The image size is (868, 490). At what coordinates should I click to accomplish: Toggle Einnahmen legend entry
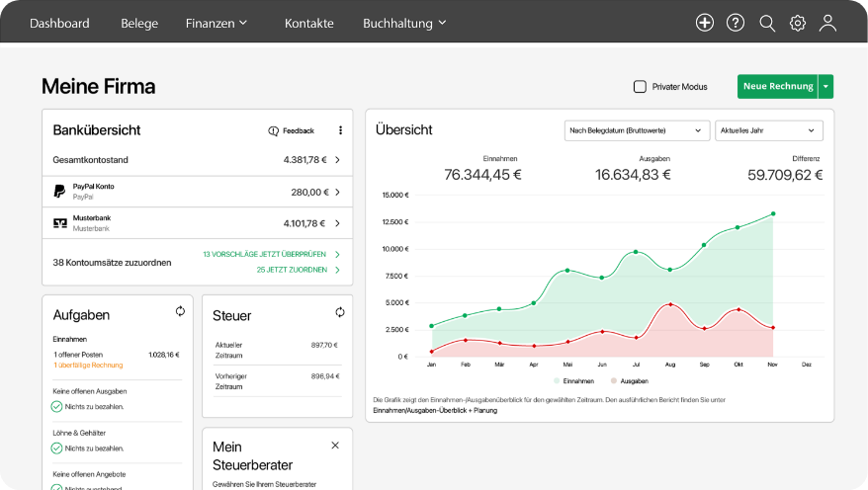point(573,381)
